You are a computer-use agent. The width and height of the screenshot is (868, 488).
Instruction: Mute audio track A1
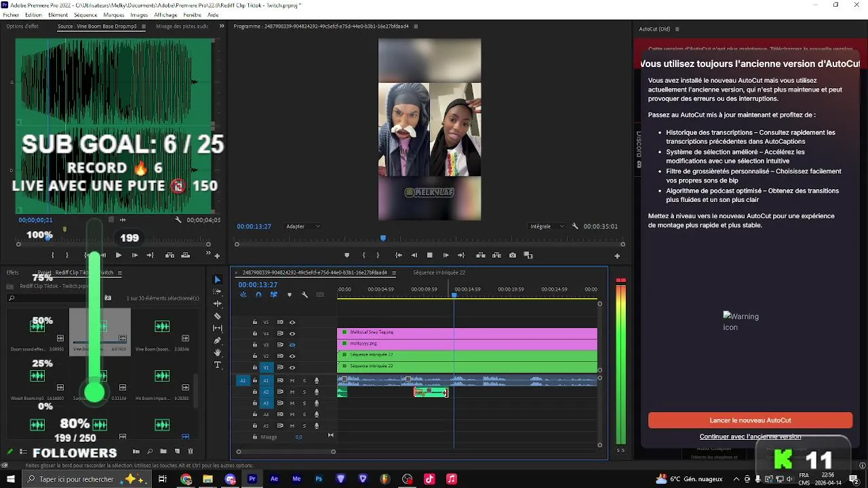pyautogui.click(x=292, y=381)
